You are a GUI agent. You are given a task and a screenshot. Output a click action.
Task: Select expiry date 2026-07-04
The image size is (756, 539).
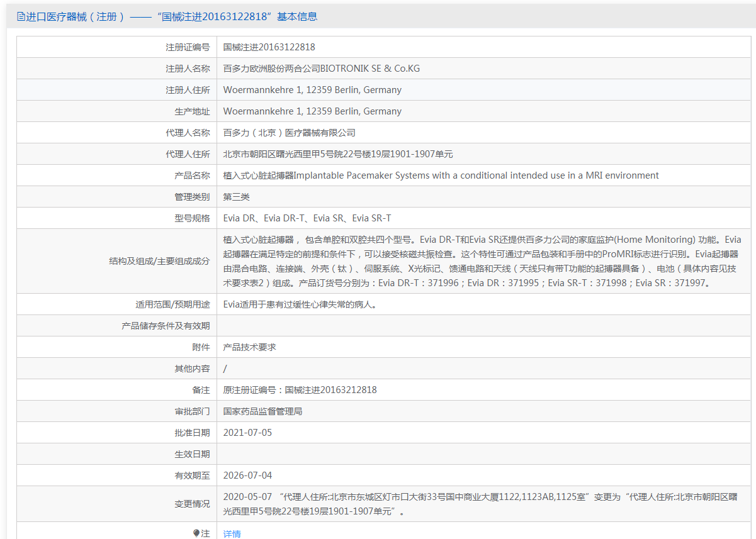[x=248, y=475]
